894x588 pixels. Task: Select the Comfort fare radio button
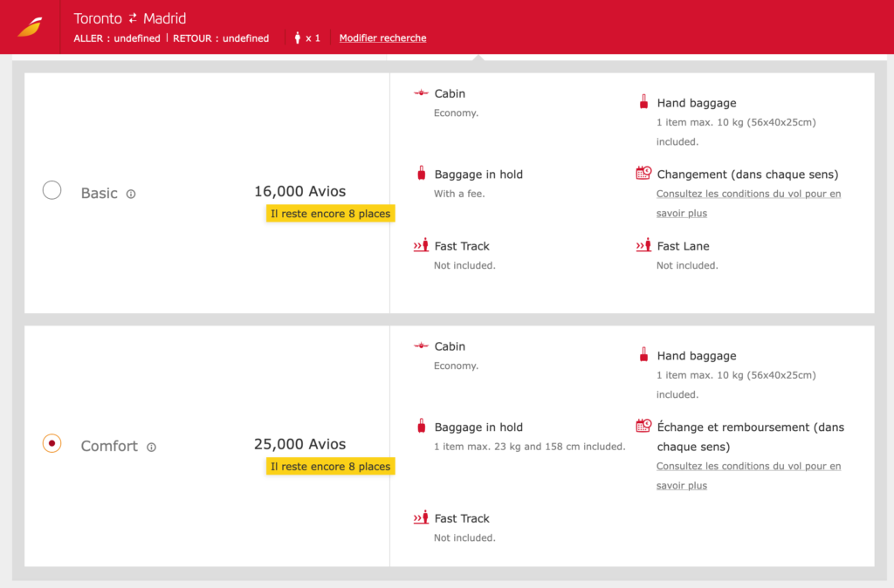click(52, 443)
